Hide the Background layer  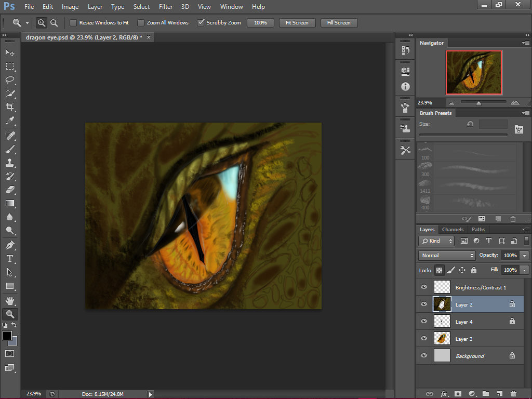424,355
